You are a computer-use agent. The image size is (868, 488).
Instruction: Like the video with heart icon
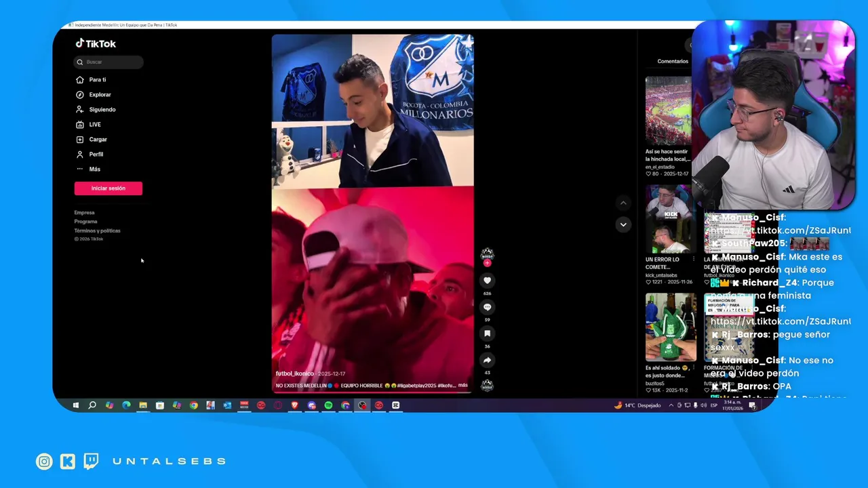click(x=487, y=281)
